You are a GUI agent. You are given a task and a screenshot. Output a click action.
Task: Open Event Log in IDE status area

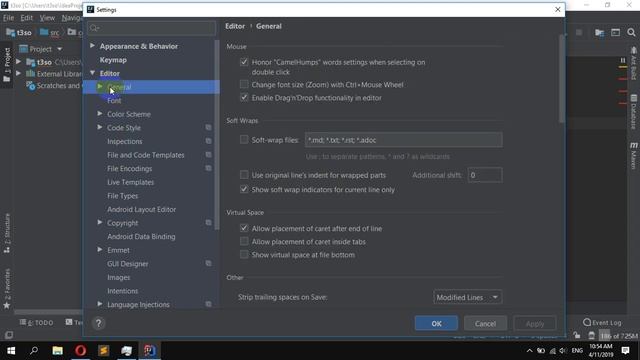click(x=602, y=322)
